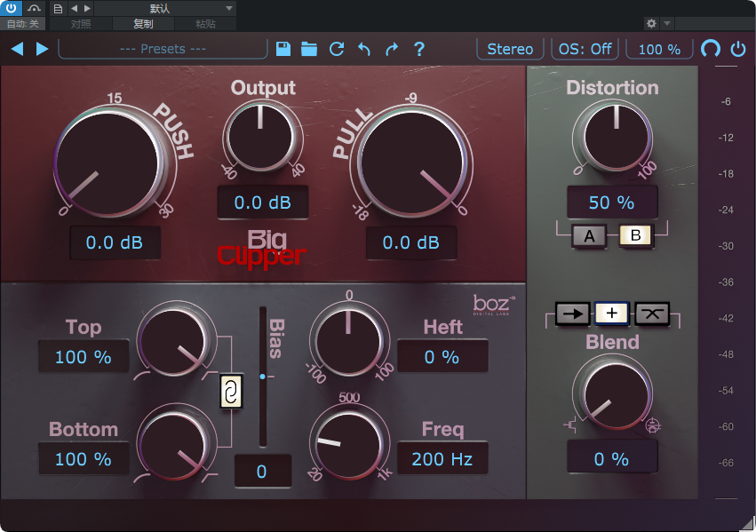Select distortion type B
Image resolution: width=756 pixels, height=532 pixels.
point(635,235)
